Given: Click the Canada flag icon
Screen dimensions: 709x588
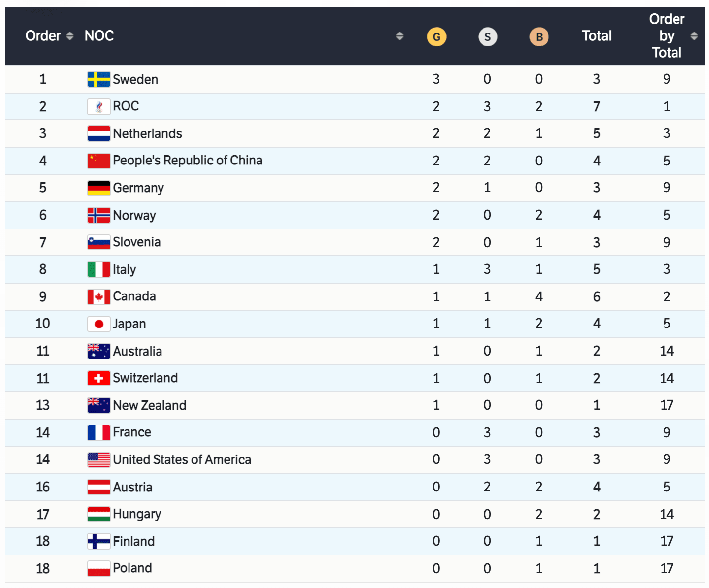Looking at the screenshot, I should (98, 296).
